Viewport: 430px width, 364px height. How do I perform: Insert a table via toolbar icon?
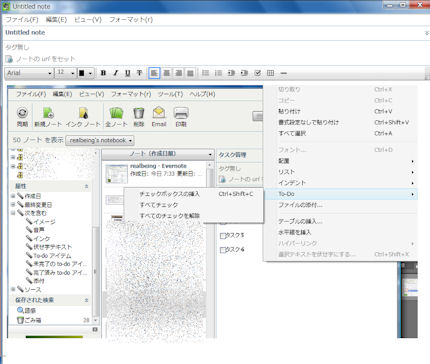pyautogui.click(x=270, y=73)
